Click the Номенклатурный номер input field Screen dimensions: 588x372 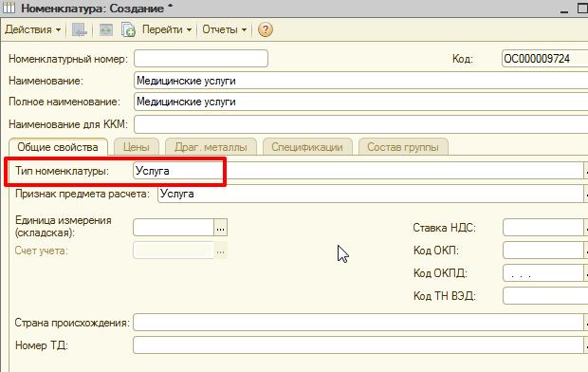(x=201, y=59)
